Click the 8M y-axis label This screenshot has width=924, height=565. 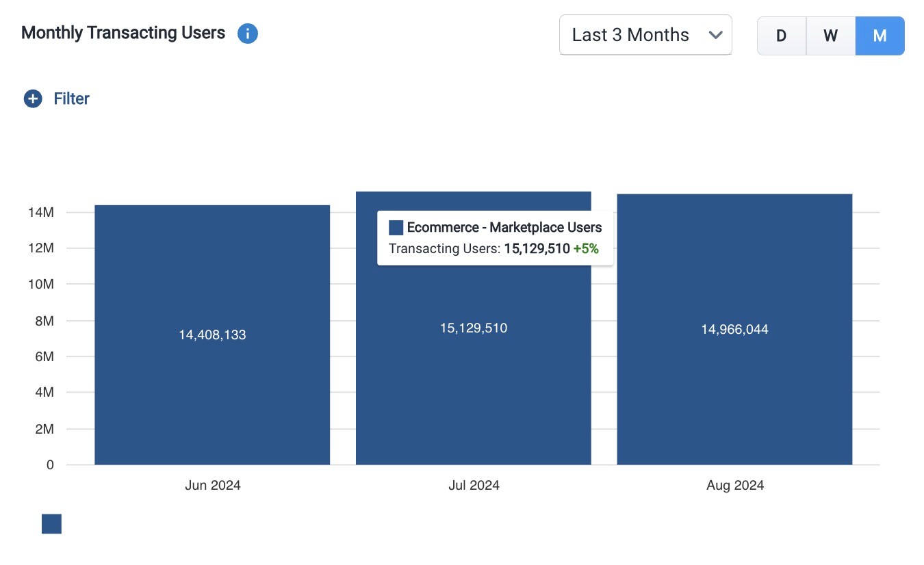44,321
